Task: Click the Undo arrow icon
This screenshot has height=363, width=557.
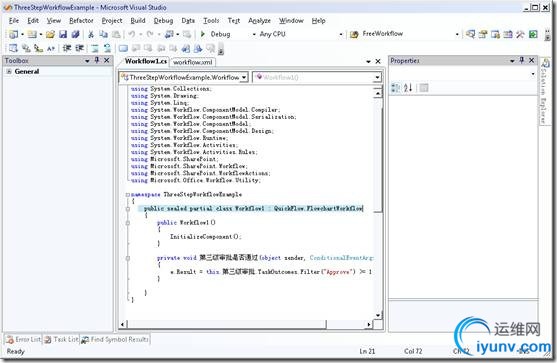Action: tap(132, 34)
